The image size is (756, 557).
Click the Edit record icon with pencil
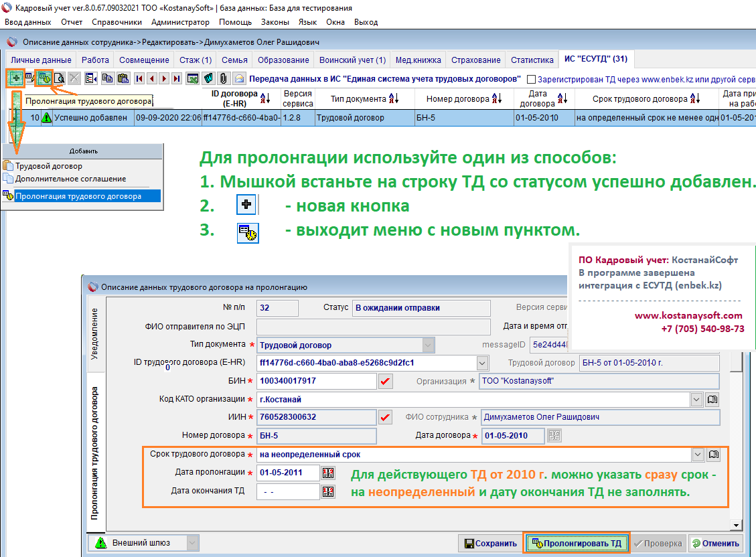30,78
